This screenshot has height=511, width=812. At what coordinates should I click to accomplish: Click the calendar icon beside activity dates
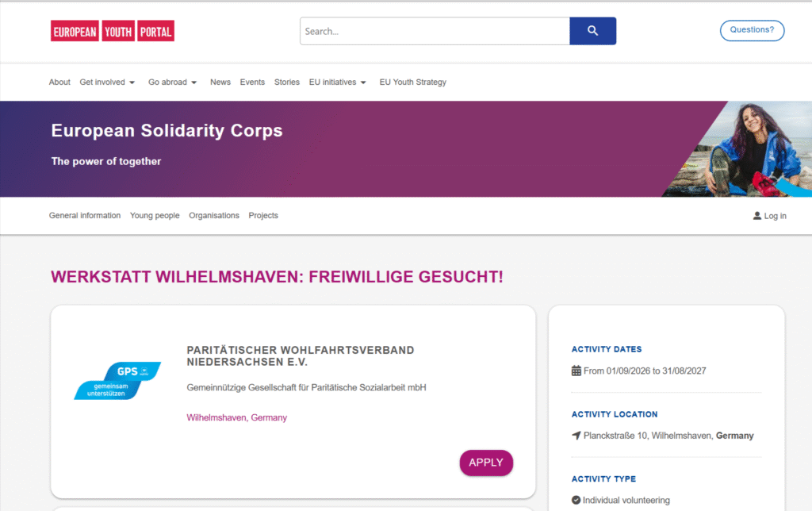coord(576,371)
